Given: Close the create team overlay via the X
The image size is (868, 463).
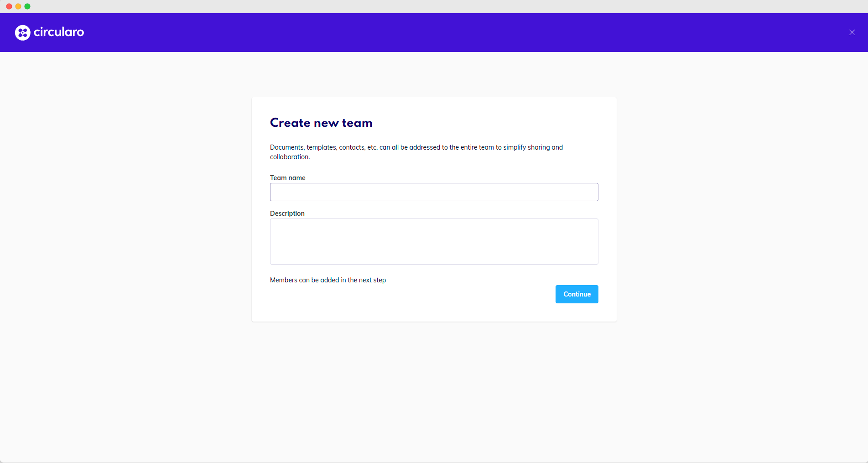Looking at the screenshot, I should point(852,32).
